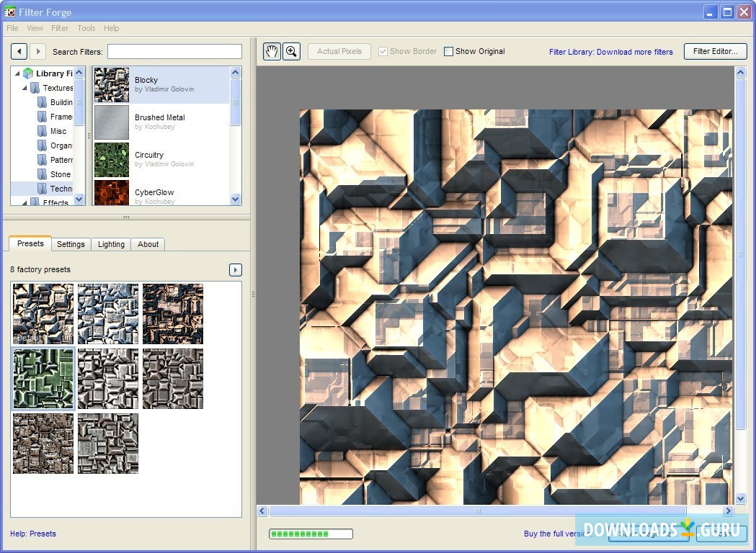Switch to the About tab
Screen dimensions: 756x553
point(148,244)
